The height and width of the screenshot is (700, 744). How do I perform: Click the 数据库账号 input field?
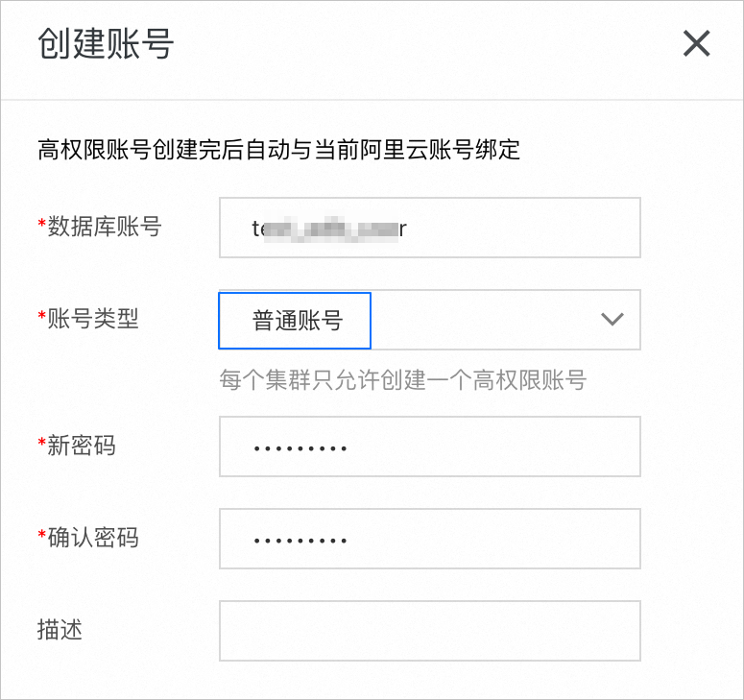[429, 228]
